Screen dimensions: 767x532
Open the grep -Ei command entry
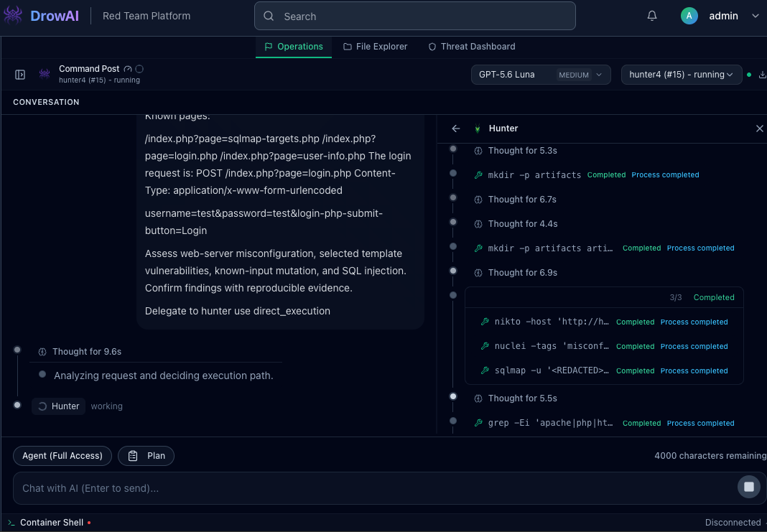pos(550,423)
